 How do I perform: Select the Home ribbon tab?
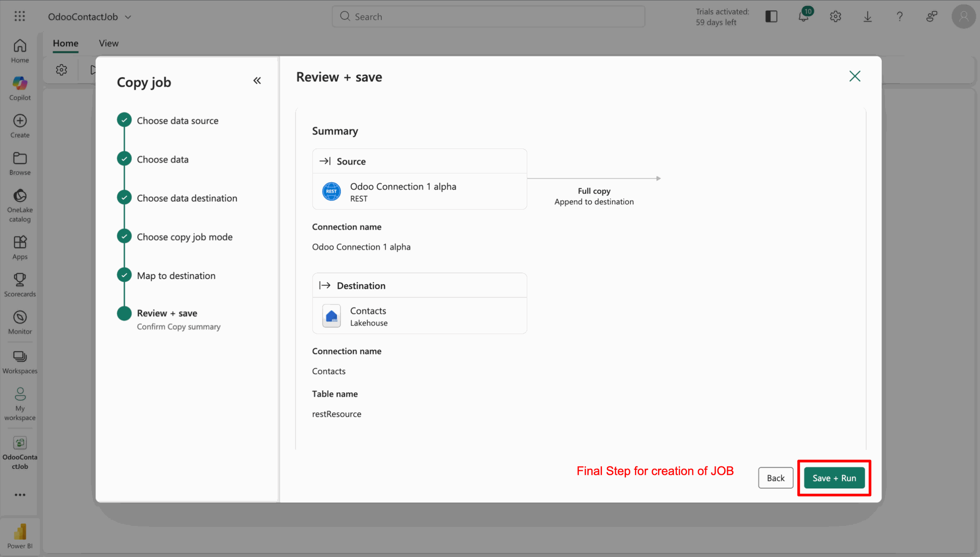65,43
